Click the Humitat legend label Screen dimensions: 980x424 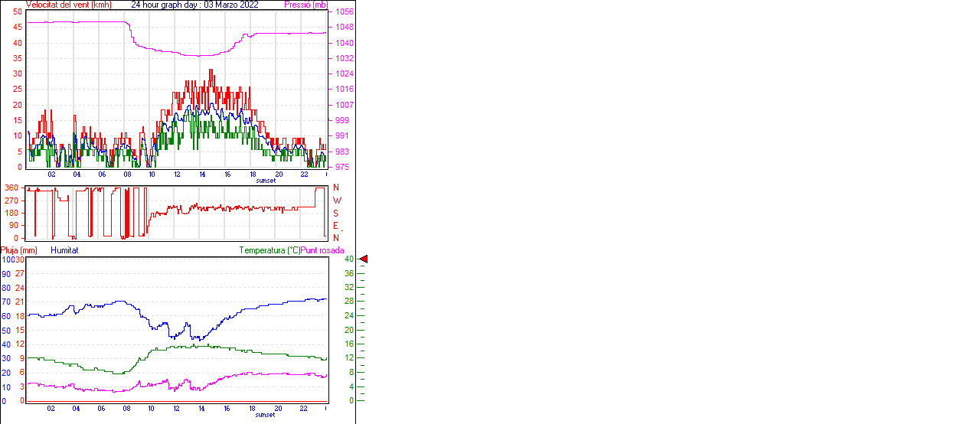click(64, 250)
